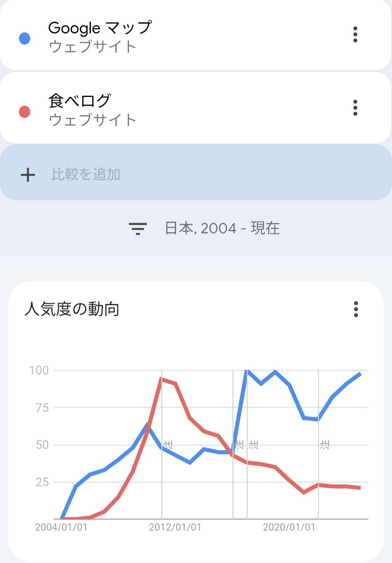Click the blue dot for Google マップ
This screenshot has height=563, width=392.
click(25, 38)
